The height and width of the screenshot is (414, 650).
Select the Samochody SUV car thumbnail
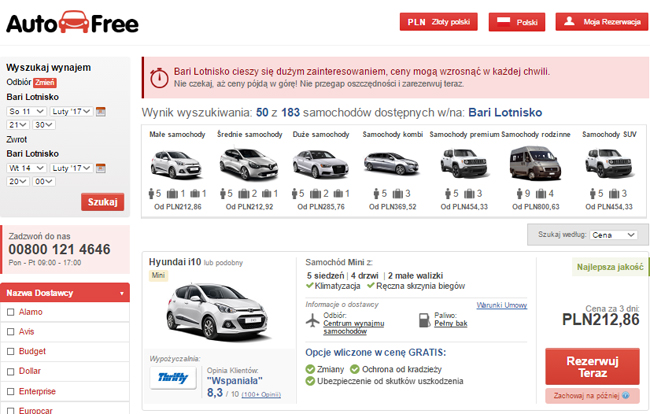coord(608,163)
